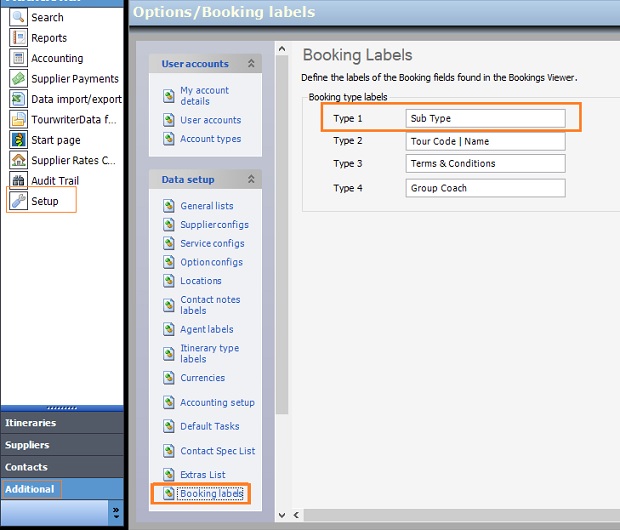Click the Search magnifier icon
This screenshot has height=530, width=620.
tap(18, 17)
